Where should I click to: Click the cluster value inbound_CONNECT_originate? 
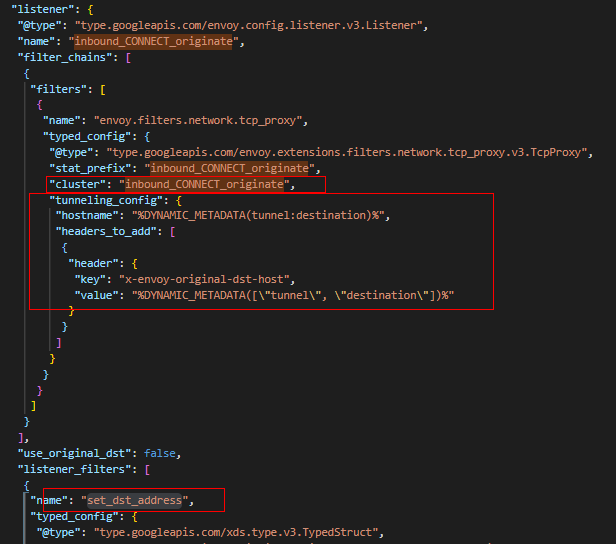click(x=204, y=184)
